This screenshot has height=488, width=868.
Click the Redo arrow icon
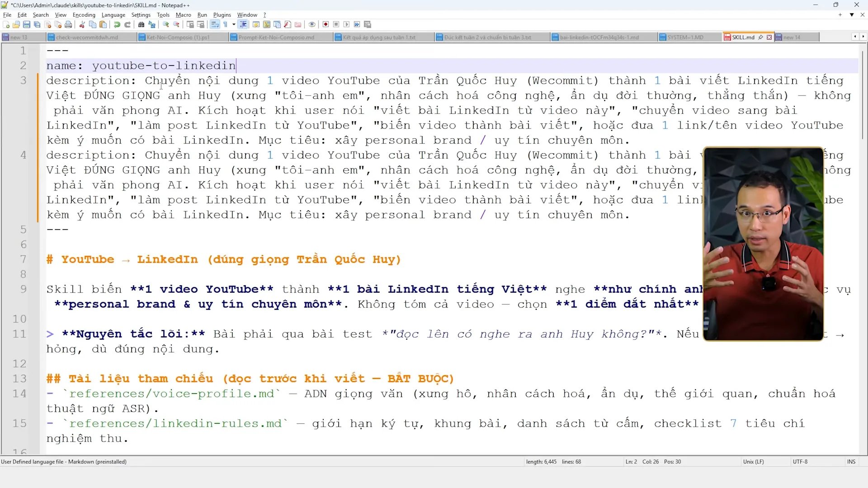pyautogui.click(x=127, y=24)
